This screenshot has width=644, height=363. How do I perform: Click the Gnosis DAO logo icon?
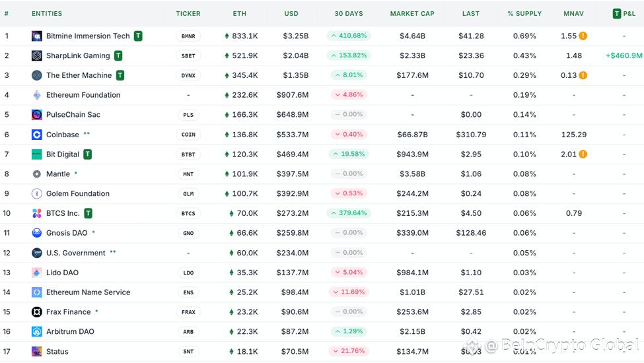pyautogui.click(x=36, y=233)
